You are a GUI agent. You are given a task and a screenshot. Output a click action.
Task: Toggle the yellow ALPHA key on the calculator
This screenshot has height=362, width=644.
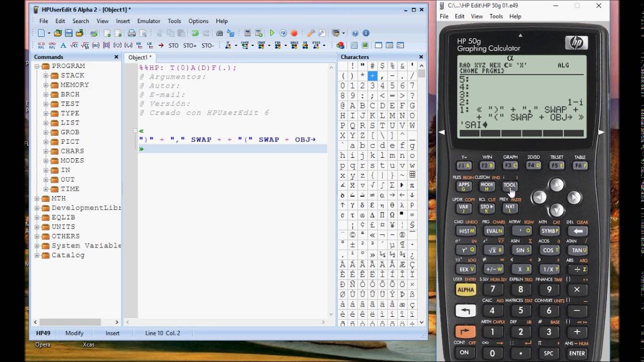click(x=466, y=290)
